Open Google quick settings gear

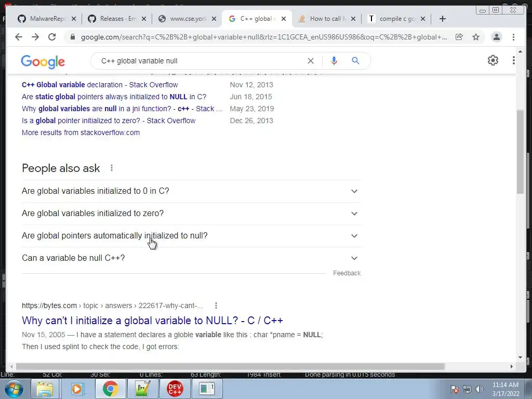[493, 60]
